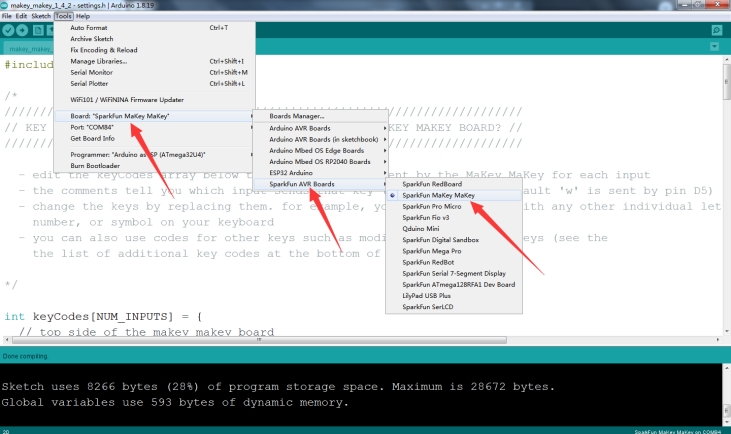Expand the Programmer submenu
Viewport: 731px width, 434px height.
click(155, 154)
